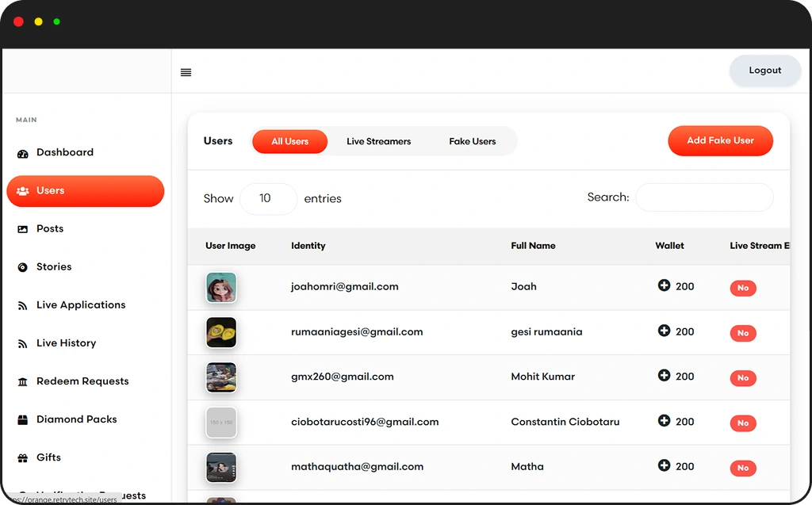The image size is (812, 505).
Task: Add to Joah's wallet with plus icon
Action: (664, 285)
